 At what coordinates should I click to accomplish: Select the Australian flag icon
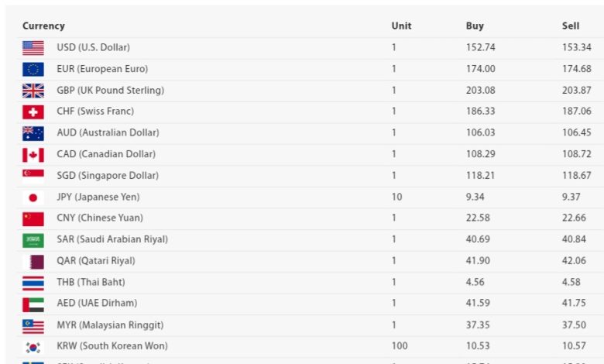[x=33, y=134]
